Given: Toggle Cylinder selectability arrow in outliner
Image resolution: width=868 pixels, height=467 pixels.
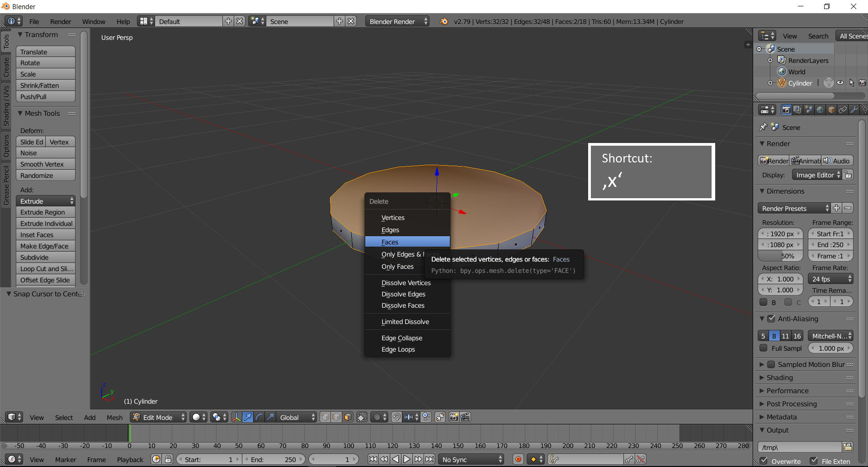Looking at the screenshot, I should point(851,83).
